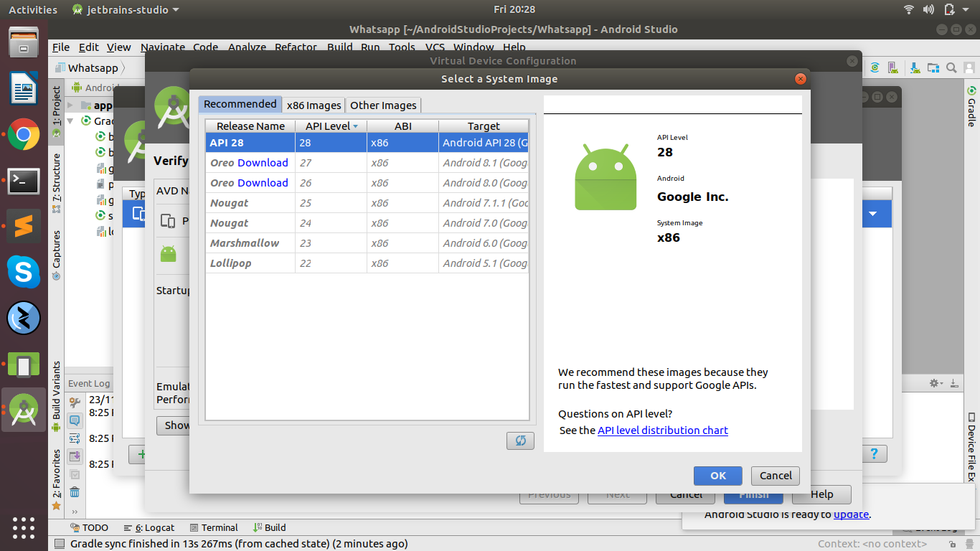This screenshot has height=551, width=980.
Task: Open Sublime Text from dock
Action: tap(24, 227)
